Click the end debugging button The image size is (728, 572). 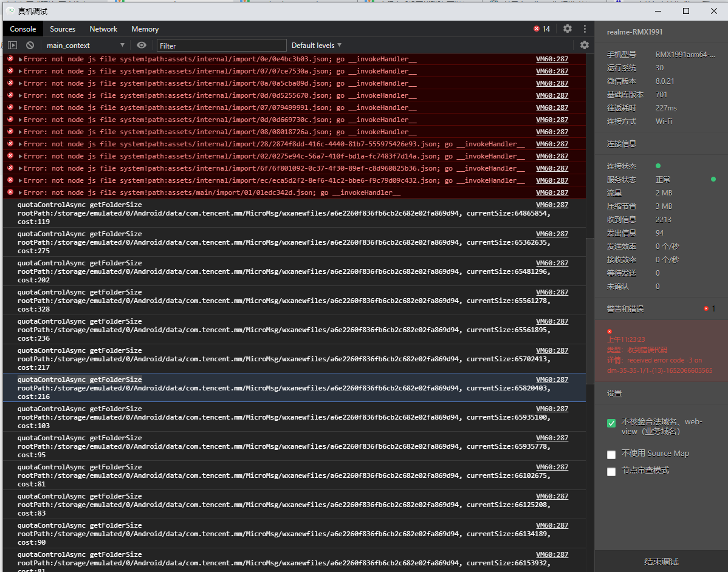point(661,561)
